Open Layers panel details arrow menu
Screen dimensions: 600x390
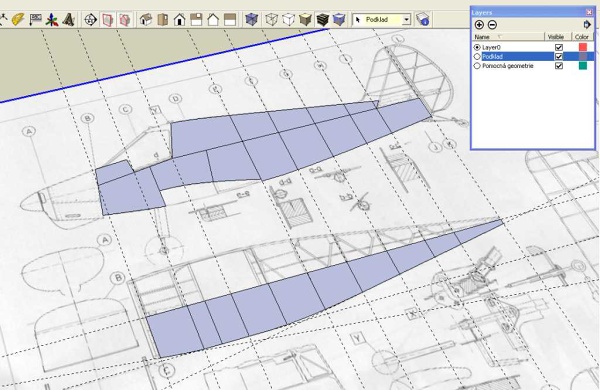tap(587, 25)
